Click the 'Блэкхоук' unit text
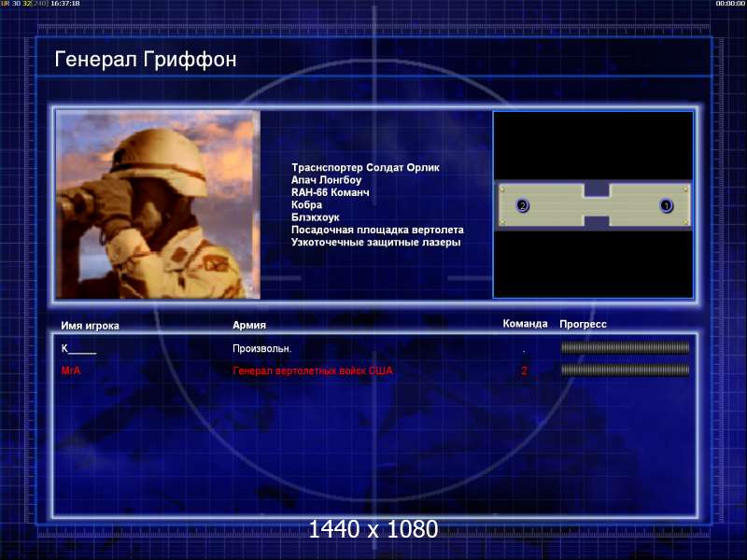747x560 pixels. click(x=316, y=217)
